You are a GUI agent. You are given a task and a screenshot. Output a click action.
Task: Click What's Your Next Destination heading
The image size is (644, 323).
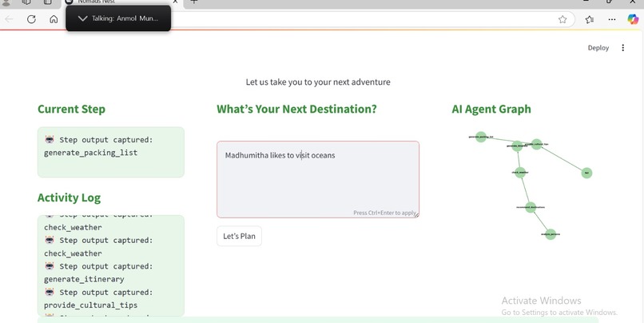(x=296, y=109)
